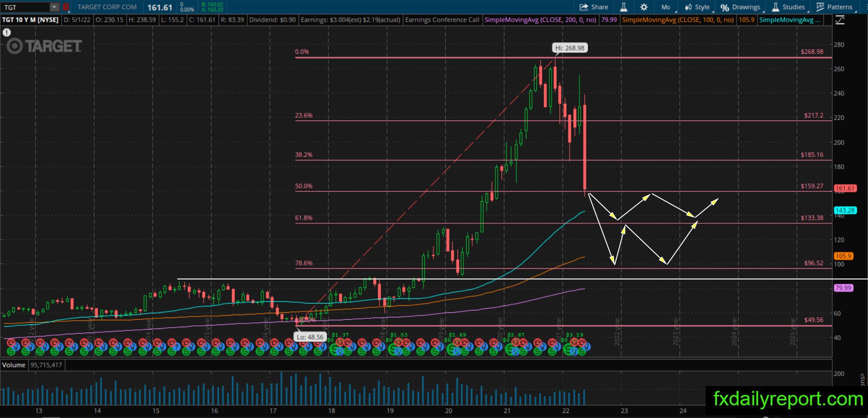Click the $133.38 Fibonacci price label

[x=812, y=218]
